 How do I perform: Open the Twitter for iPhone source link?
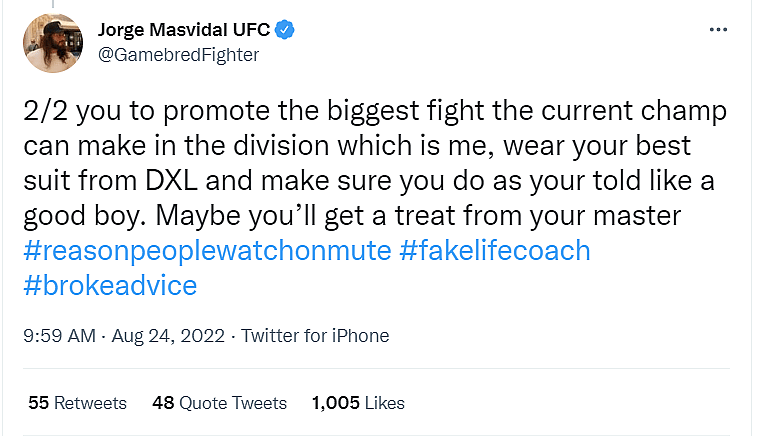[x=315, y=336]
